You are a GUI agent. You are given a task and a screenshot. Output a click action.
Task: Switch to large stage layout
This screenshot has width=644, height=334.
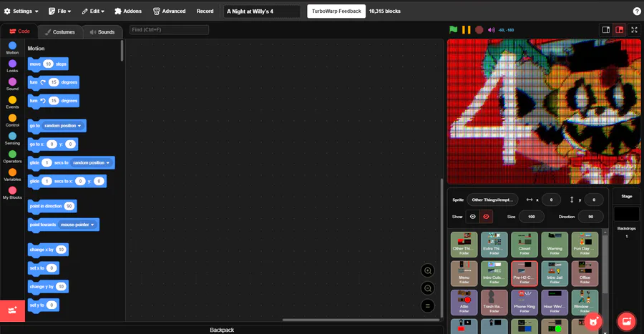coord(620,29)
